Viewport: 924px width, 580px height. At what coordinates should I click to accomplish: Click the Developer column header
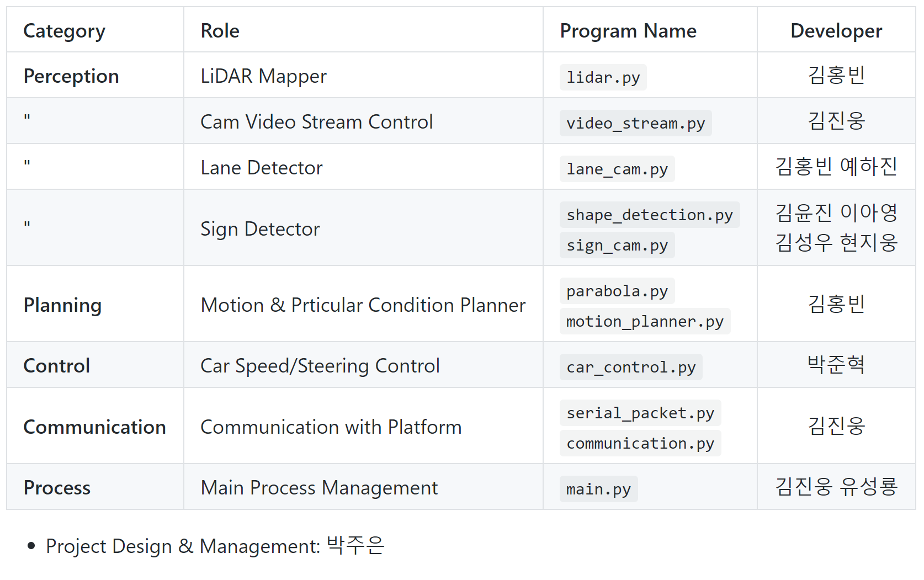click(836, 30)
